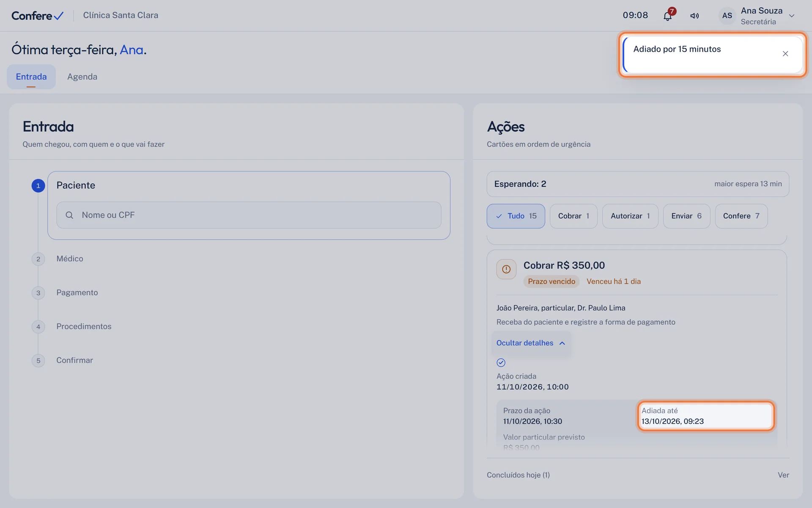
Task: Click the Prazo vencido badge
Action: (551, 282)
